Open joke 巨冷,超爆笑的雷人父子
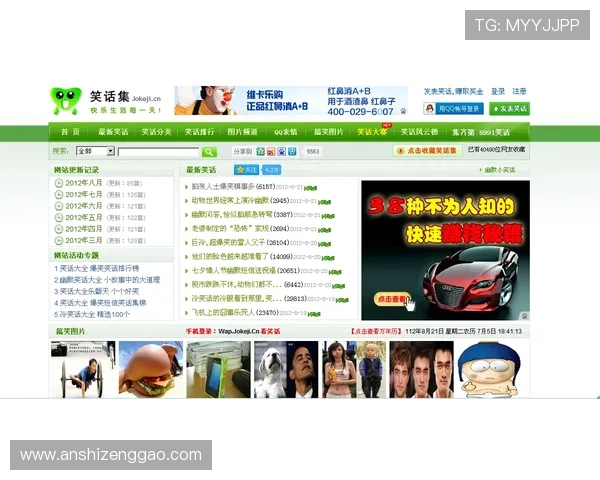Image resolution: width=600 pixels, height=480 pixels. point(228,243)
